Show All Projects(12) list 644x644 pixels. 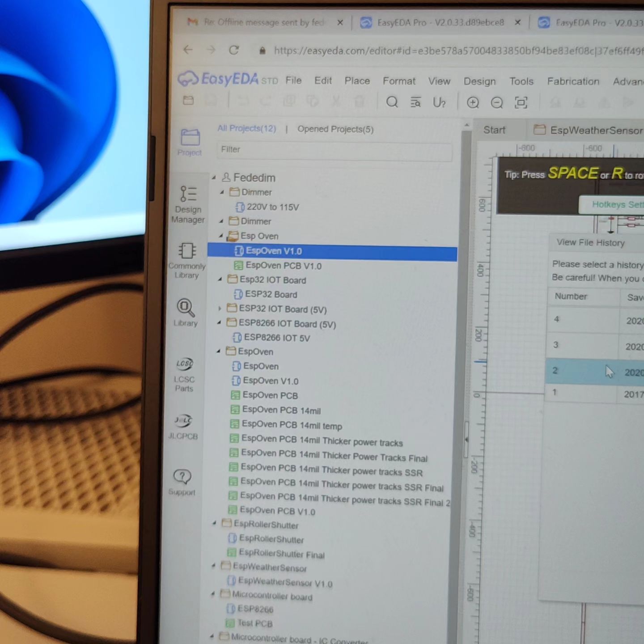[247, 128]
